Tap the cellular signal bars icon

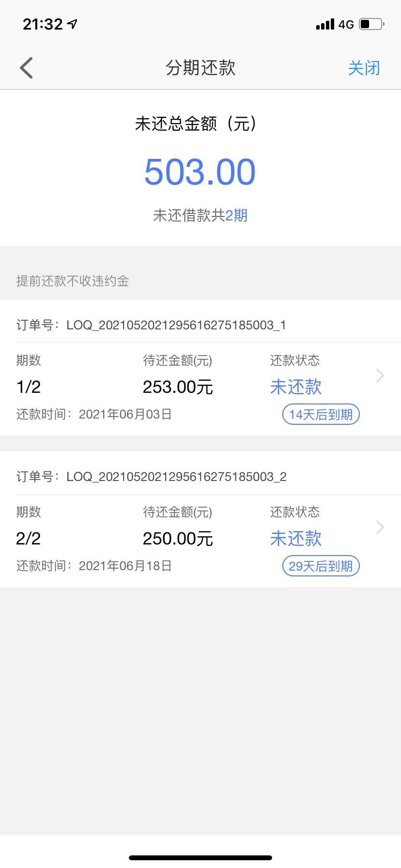pyautogui.click(x=325, y=24)
